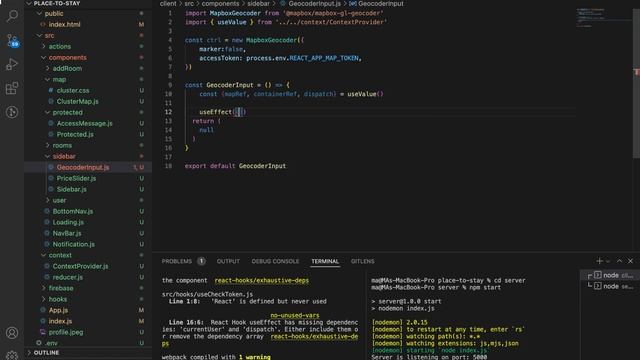This screenshot has width=640, height=360.
Task: Select GeocoderInput.js in explorer
Action: [x=83, y=167]
